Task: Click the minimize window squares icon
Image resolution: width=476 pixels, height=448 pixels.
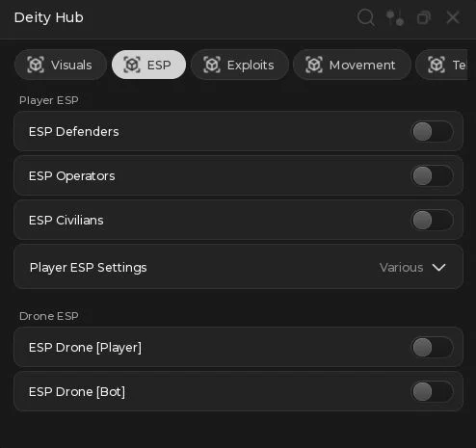Action: 424,17
